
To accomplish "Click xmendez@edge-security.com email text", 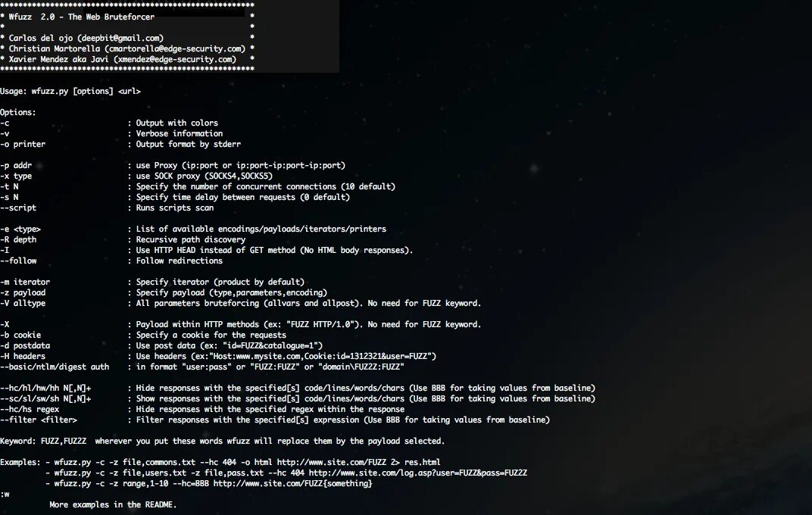I will 174,59.
